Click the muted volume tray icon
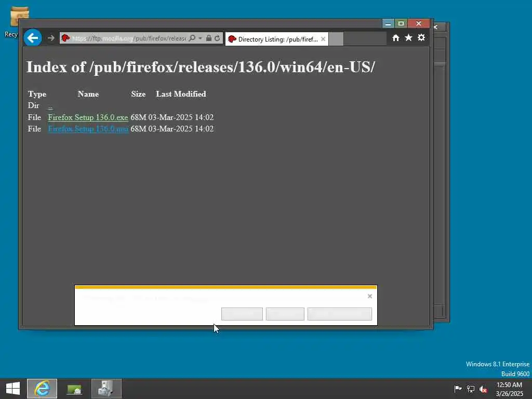Screen dimensions: 532x399 pos(483,389)
